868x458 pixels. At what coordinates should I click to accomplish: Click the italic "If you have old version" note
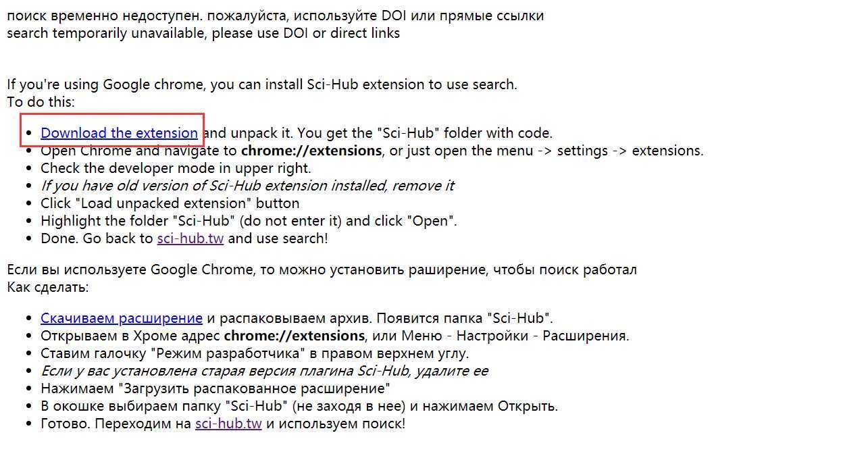click(x=247, y=186)
